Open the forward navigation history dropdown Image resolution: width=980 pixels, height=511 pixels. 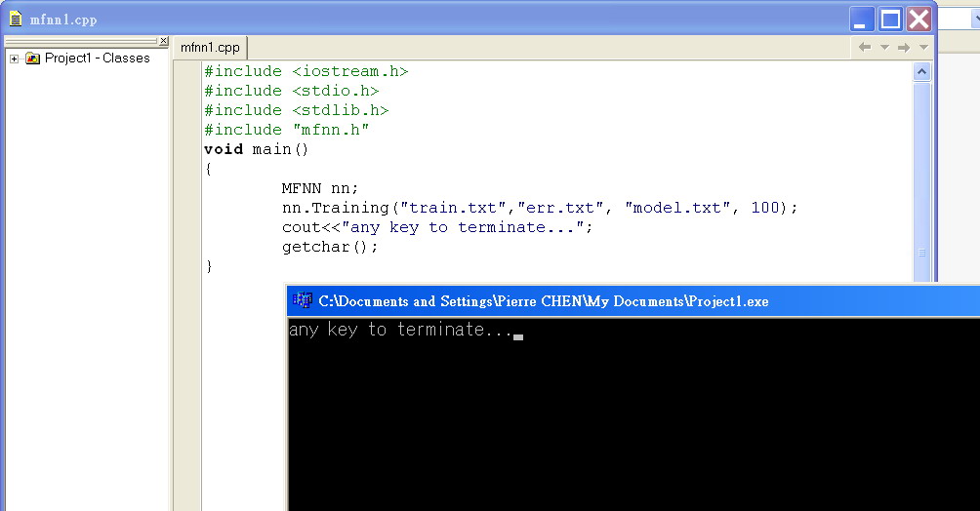click(922, 47)
